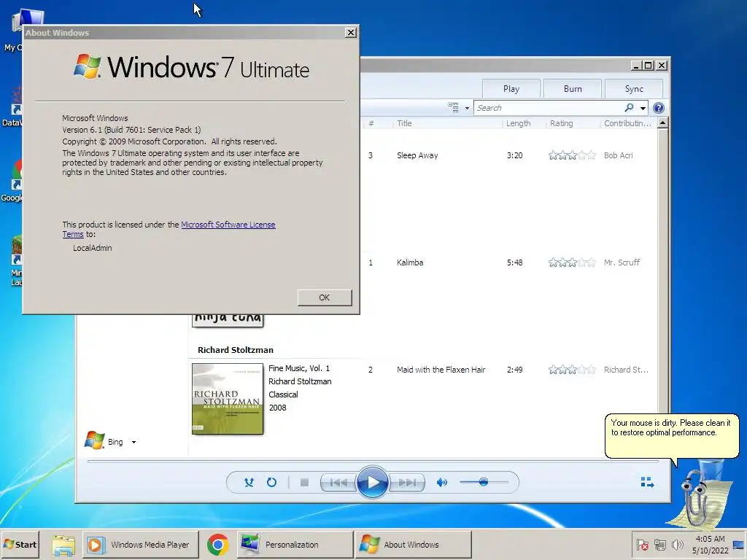
Task: Click the dirty mouse speech balloon
Action: [x=672, y=436]
